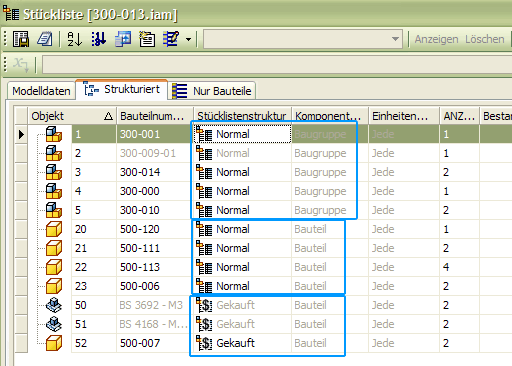Sort by the Objekt column header
The height and width of the screenshot is (366, 512).
click(x=72, y=116)
